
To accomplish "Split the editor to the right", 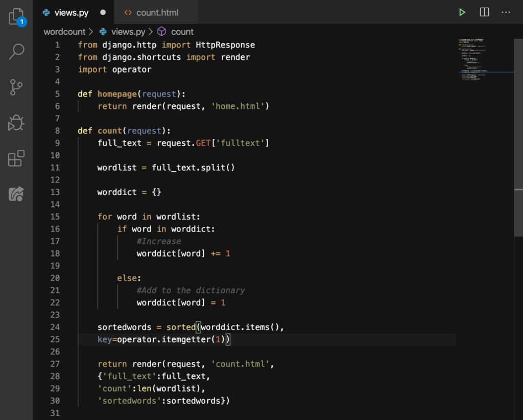I will coord(484,12).
